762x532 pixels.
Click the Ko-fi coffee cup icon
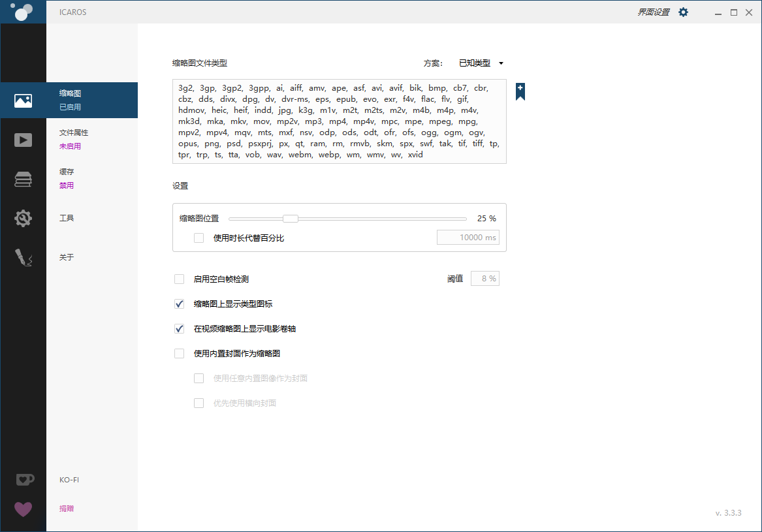point(23,480)
